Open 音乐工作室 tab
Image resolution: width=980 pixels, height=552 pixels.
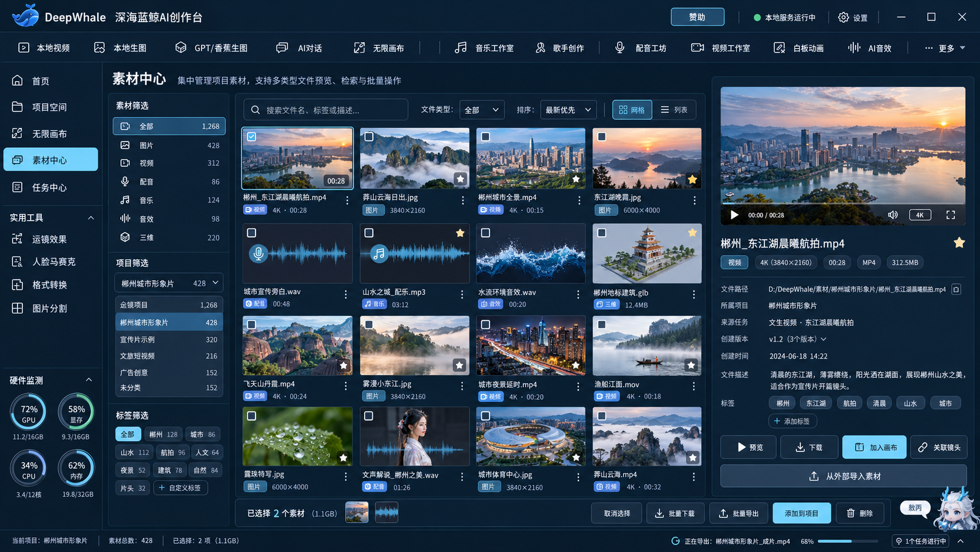[484, 48]
